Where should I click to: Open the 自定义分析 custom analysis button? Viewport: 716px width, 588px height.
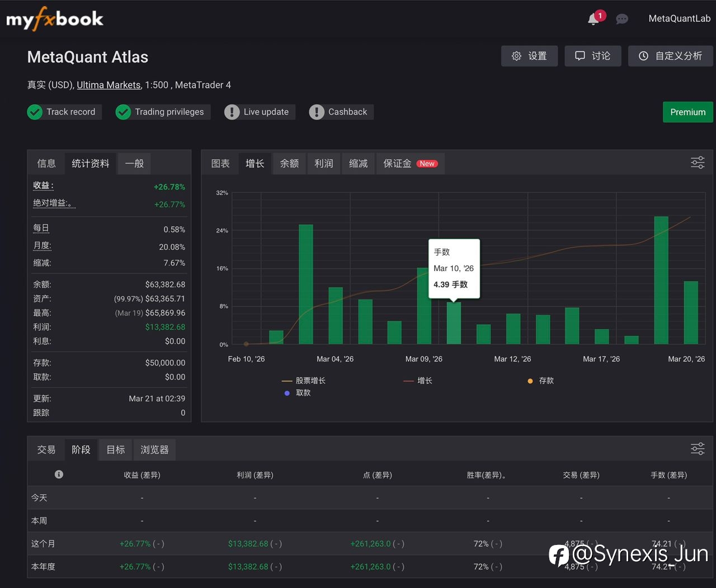click(x=671, y=56)
